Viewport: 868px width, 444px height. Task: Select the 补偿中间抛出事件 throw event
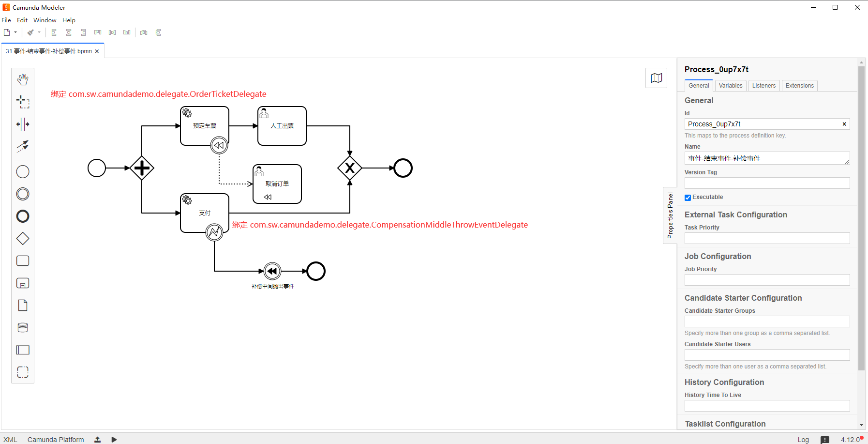[272, 271]
